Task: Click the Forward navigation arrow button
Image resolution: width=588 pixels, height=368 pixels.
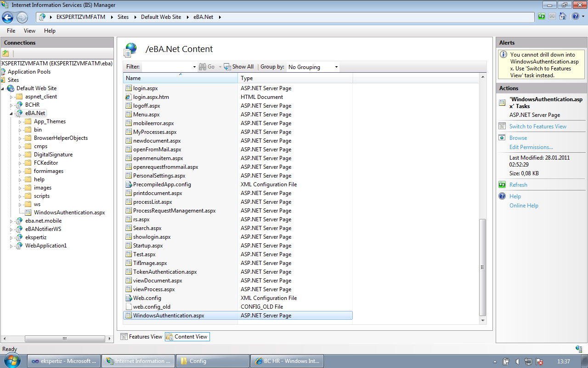Action: coord(22,17)
